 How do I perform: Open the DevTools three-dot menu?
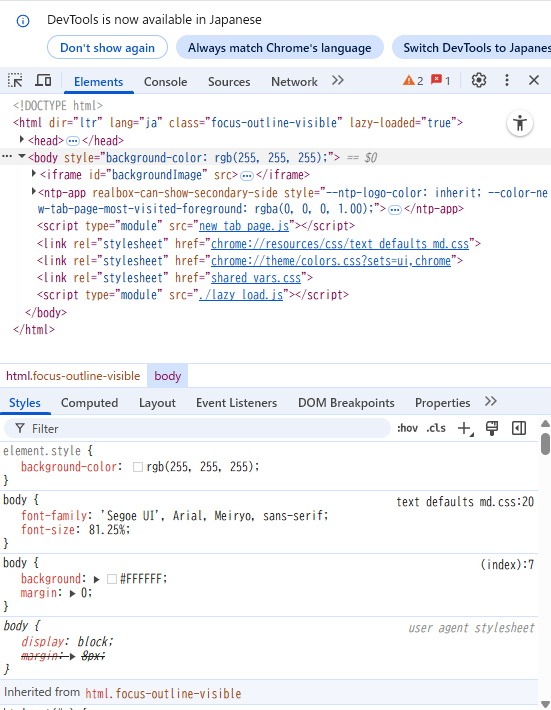(507, 81)
